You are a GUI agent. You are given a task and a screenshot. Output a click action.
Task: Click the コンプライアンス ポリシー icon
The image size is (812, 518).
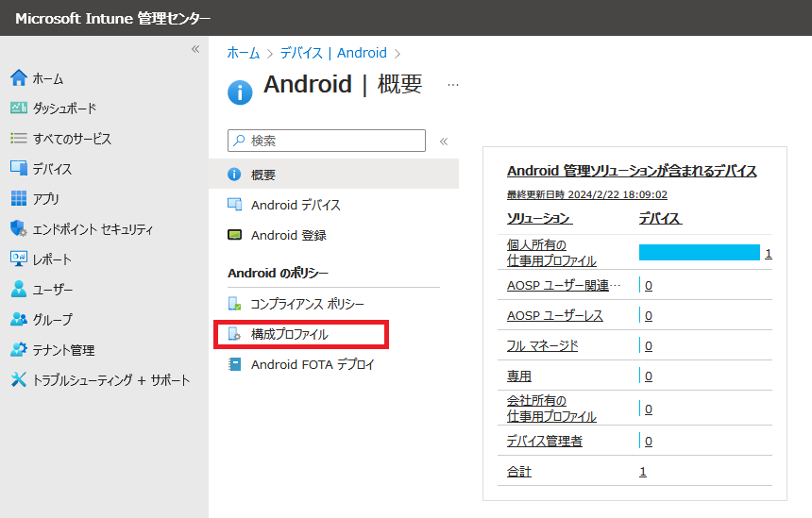click(x=234, y=303)
